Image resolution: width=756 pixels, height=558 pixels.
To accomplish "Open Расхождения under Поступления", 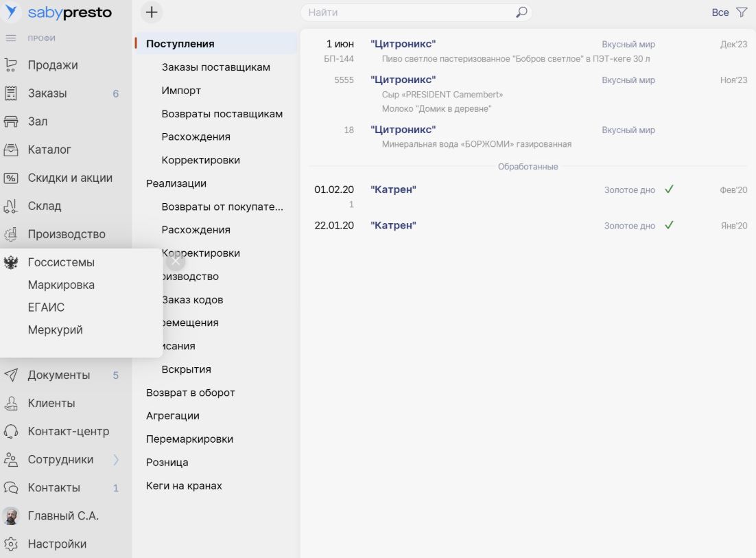I will click(x=196, y=137).
